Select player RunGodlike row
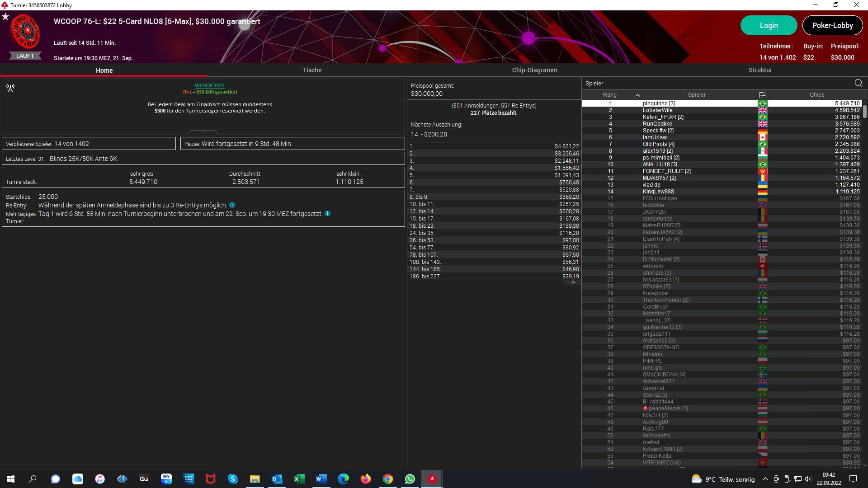868x488 pixels. tap(722, 124)
